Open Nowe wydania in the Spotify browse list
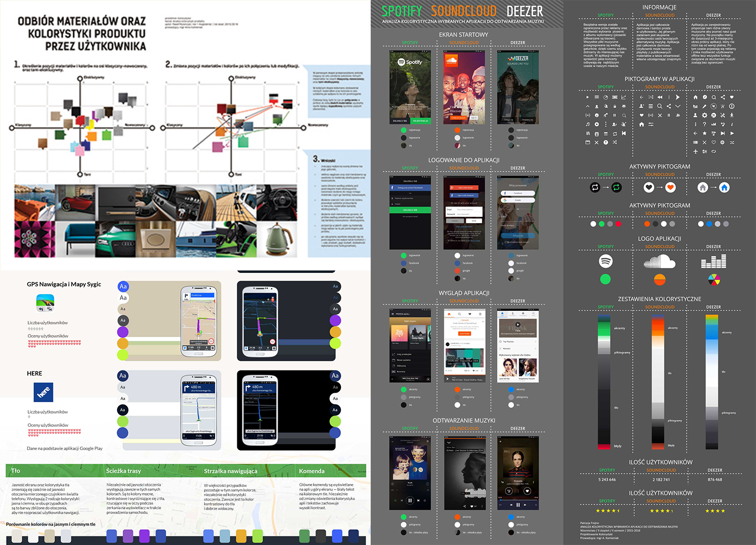The image size is (756, 545). 404,360
